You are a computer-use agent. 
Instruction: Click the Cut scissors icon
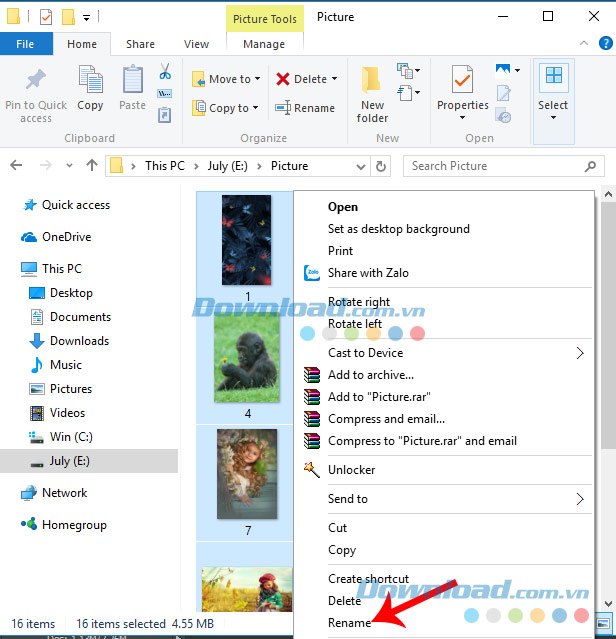pyautogui.click(x=165, y=71)
